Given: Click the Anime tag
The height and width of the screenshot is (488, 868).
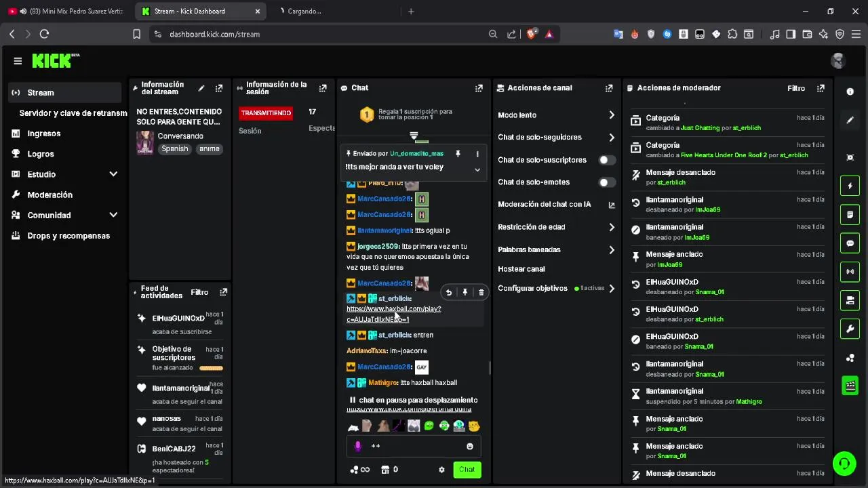Looking at the screenshot, I should [209, 148].
